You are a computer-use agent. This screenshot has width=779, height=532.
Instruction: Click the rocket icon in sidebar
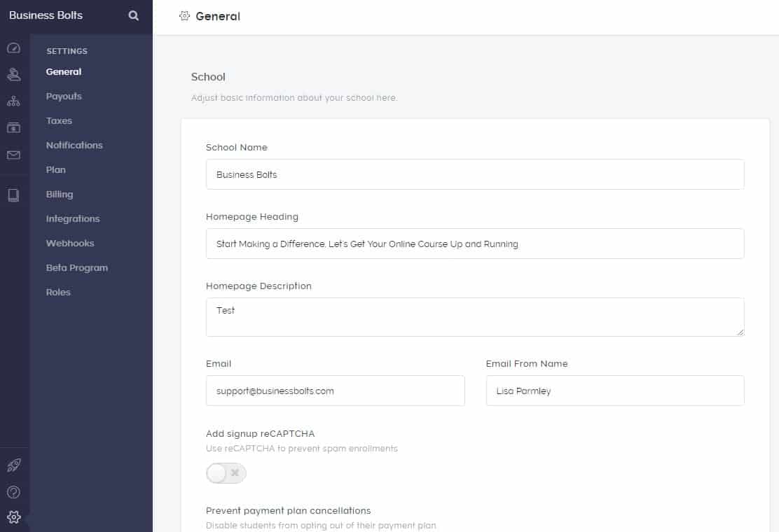pyautogui.click(x=13, y=466)
